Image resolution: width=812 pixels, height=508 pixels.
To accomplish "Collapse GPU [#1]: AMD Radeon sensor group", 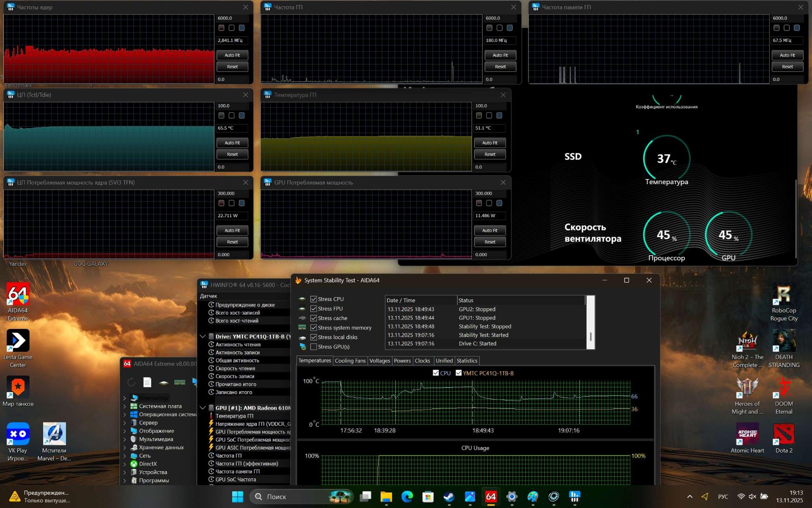I will click(203, 408).
